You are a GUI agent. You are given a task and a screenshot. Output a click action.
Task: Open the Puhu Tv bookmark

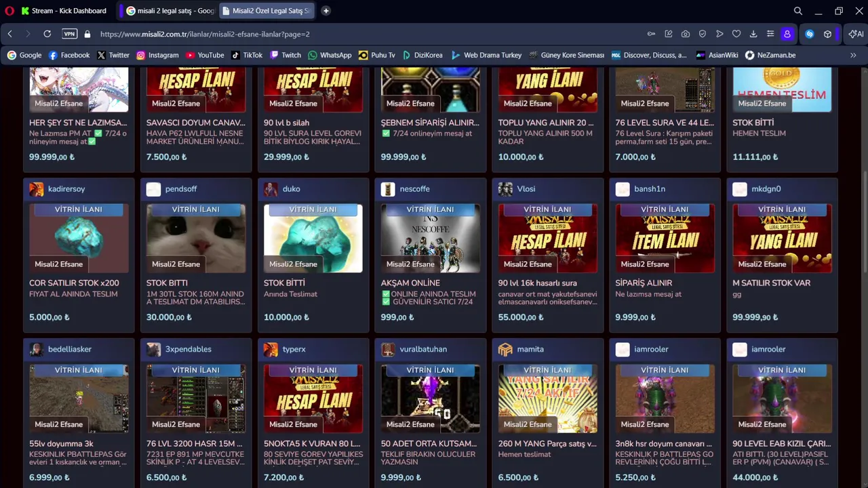pyautogui.click(x=377, y=55)
